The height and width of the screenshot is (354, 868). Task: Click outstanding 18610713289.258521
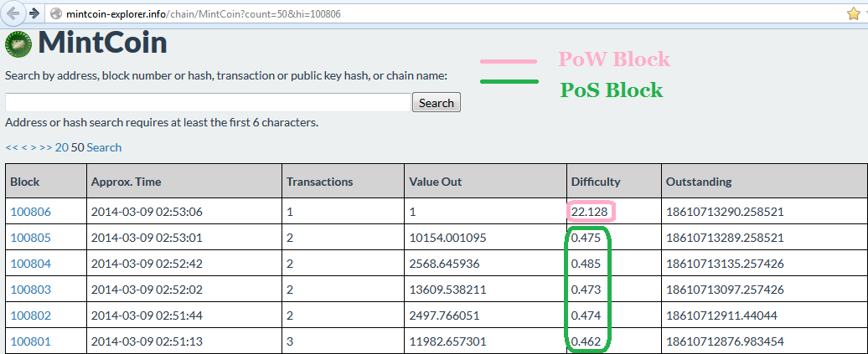click(725, 238)
